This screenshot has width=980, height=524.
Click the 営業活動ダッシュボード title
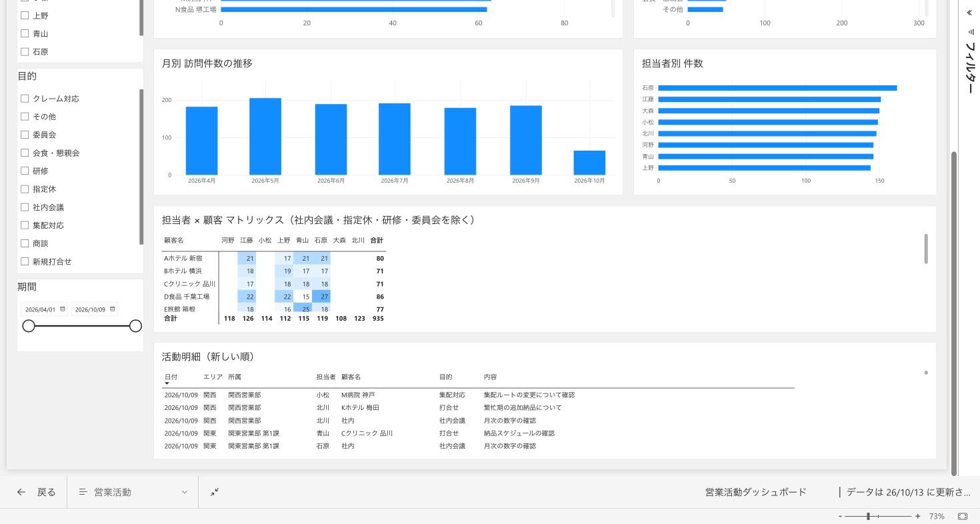coord(755,492)
